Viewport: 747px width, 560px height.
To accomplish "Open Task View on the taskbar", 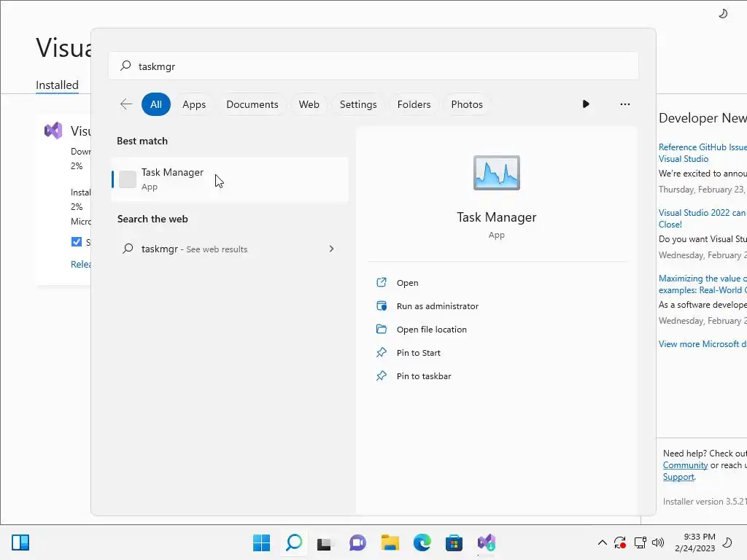I will 325,543.
